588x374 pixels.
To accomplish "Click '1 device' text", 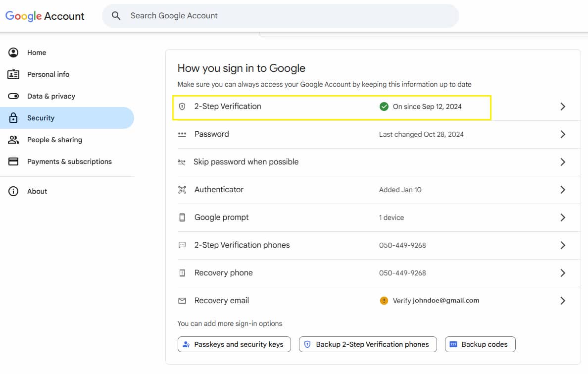I will (392, 217).
